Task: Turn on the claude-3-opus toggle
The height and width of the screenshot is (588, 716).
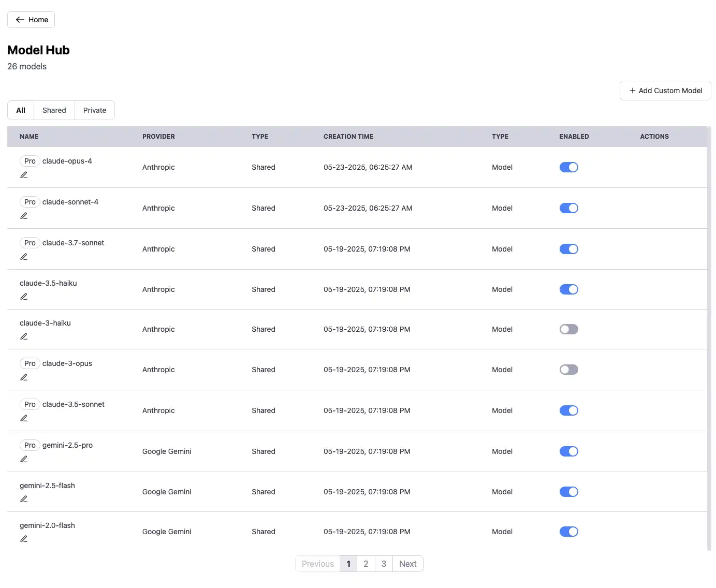Action: [568, 370]
